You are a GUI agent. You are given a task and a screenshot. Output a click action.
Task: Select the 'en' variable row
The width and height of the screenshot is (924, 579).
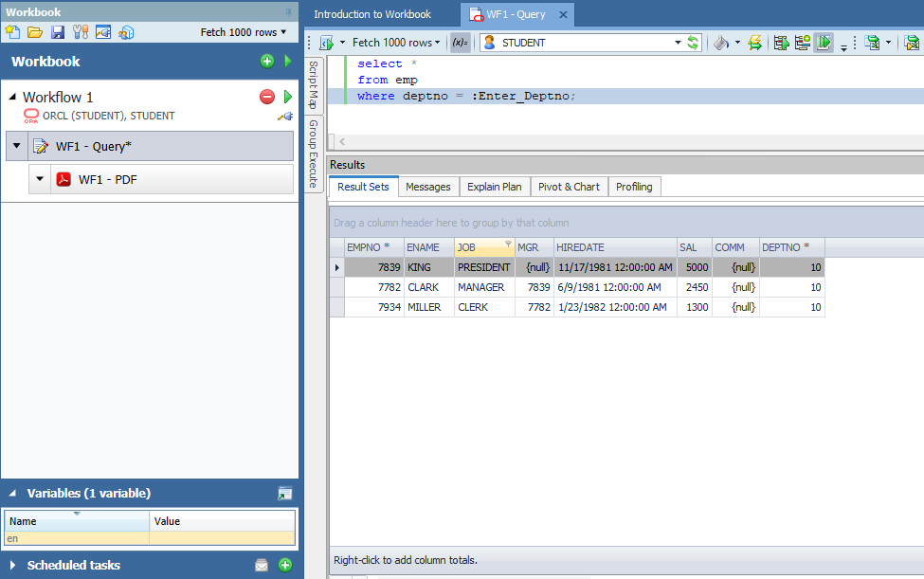[150, 538]
